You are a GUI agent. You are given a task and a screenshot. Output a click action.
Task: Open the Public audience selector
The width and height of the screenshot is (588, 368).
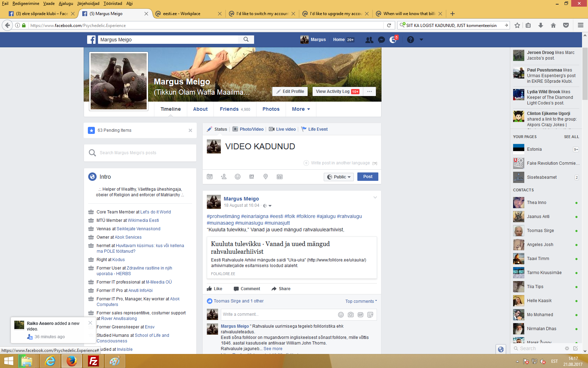[339, 177]
